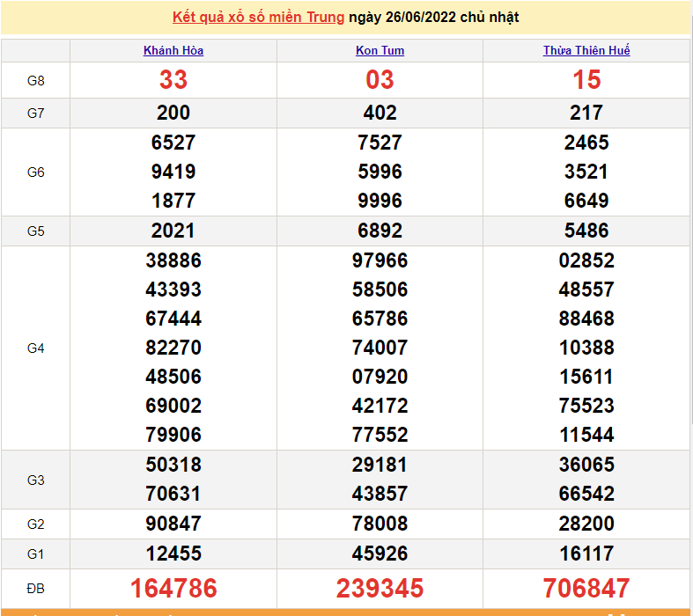Click the G2 result 78008

(x=380, y=524)
